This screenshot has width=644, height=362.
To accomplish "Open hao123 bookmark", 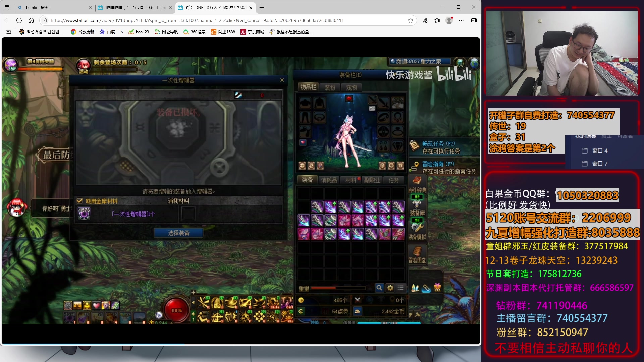I will click(139, 32).
